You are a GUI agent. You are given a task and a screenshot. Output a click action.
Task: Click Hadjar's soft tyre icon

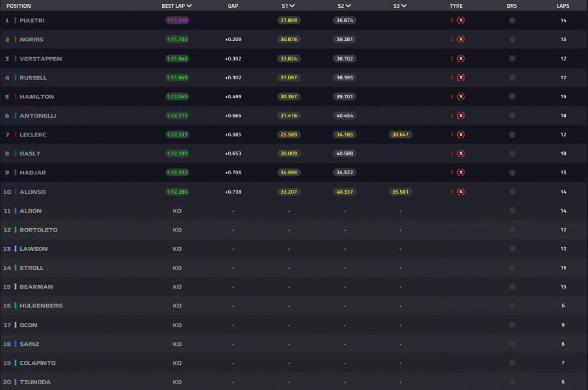(461, 172)
